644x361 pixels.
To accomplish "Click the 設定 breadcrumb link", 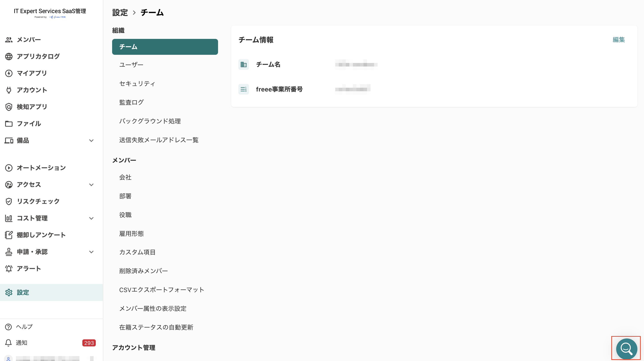I will pos(120,13).
